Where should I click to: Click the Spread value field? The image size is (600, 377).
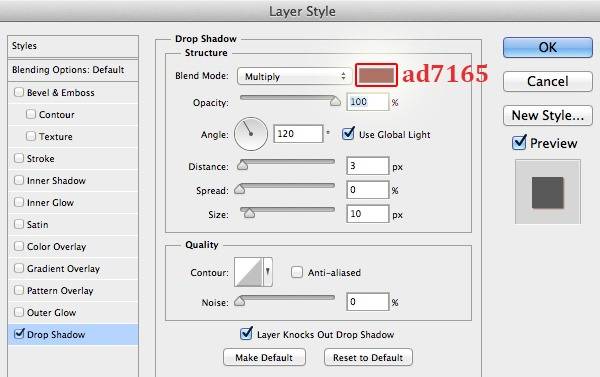click(367, 190)
